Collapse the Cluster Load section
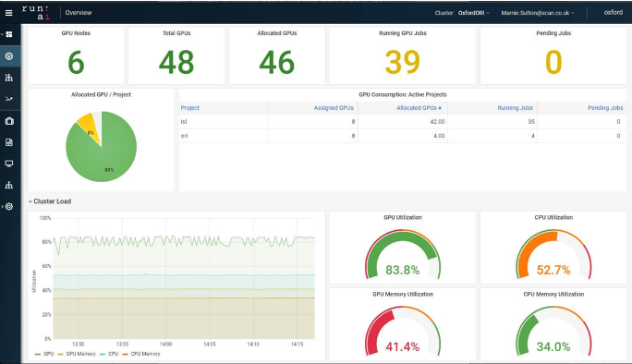The image size is (632, 364). 50,201
